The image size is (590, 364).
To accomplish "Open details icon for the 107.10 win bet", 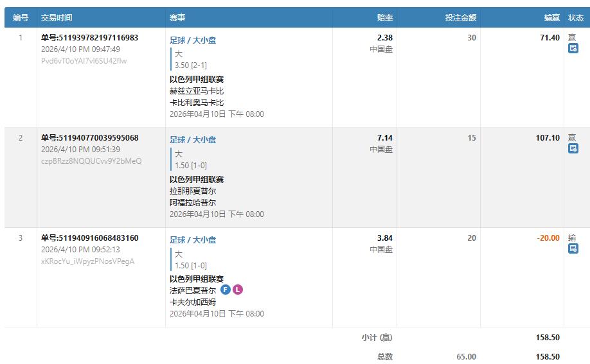I will pyautogui.click(x=573, y=148).
